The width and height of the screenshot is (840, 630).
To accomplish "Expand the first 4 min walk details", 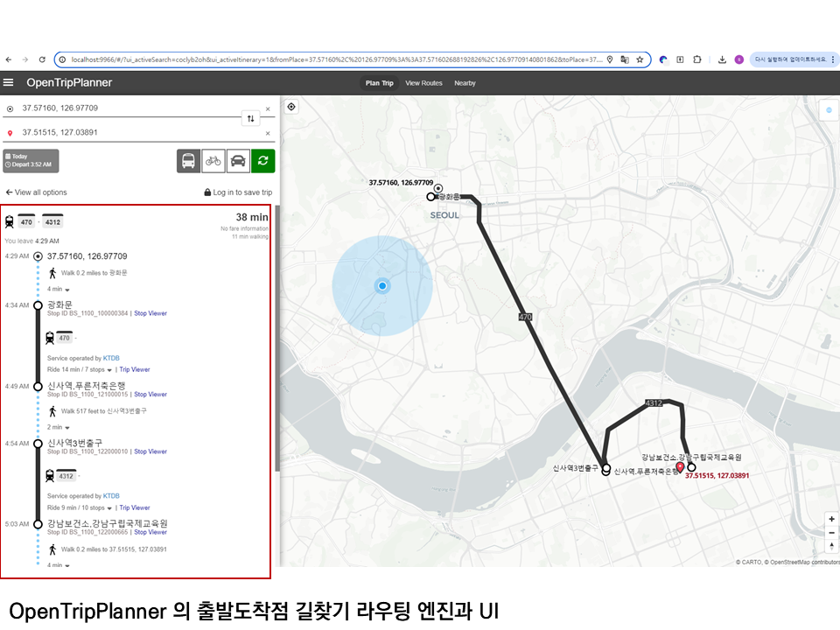I will coord(59,290).
